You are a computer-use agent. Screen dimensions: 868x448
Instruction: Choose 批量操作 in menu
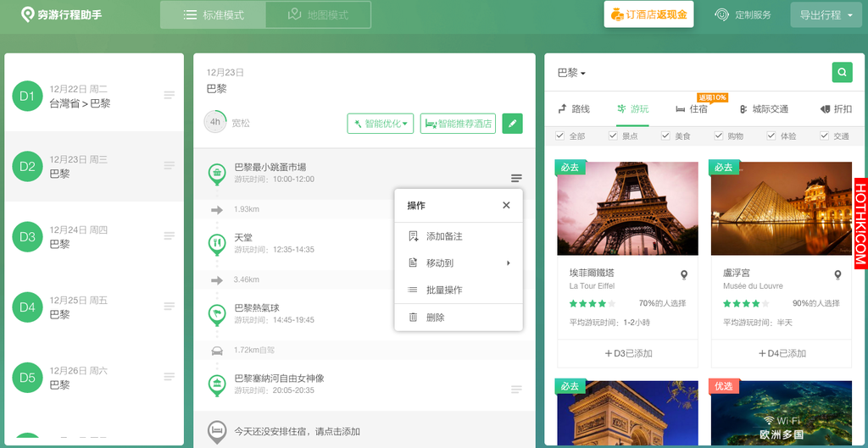(459, 290)
